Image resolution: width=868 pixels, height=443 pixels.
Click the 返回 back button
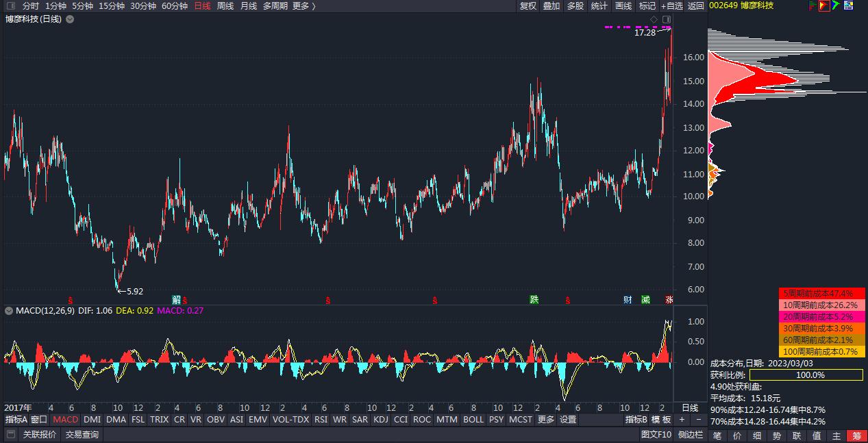pos(696,6)
